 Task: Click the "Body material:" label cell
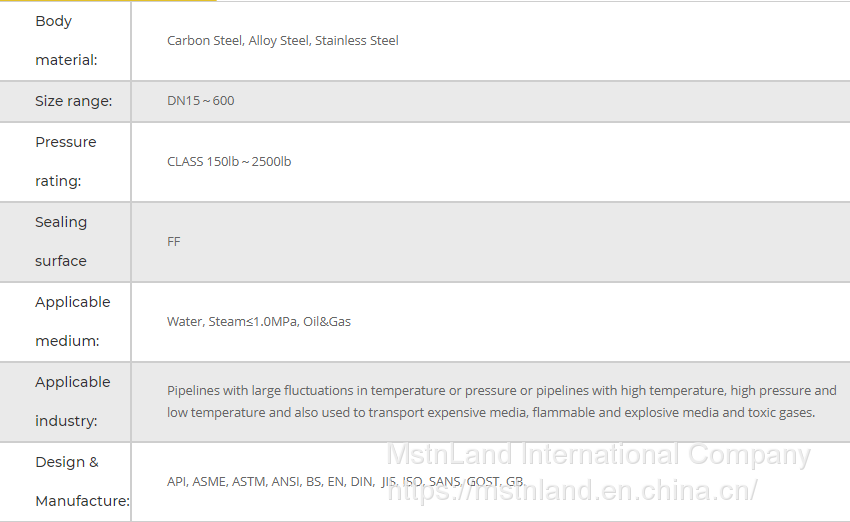pos(66,41)
